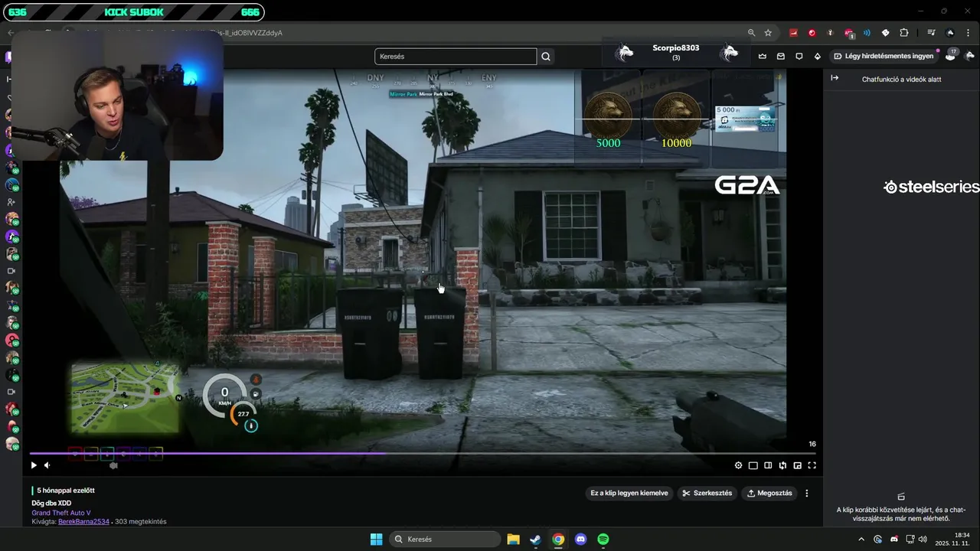Image resolution: width=980 pixels, height=551 pixels.
Task: Open the Chrome profile avatar
Action: click(x=950, y=33)
